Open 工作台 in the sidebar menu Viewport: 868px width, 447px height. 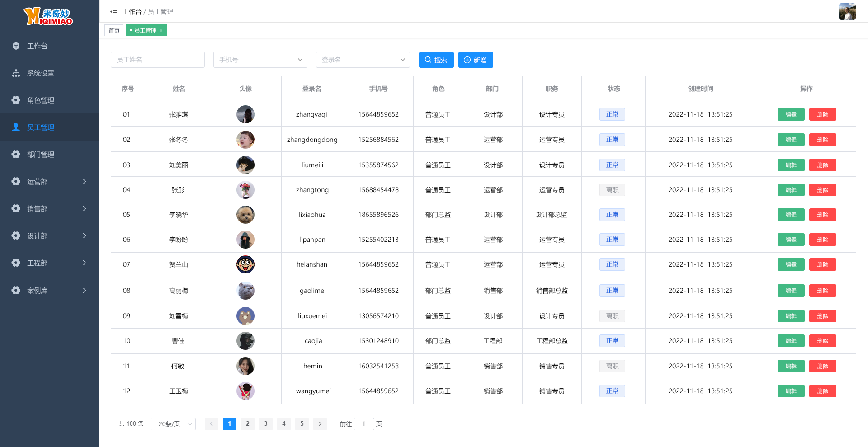[50, 46]
